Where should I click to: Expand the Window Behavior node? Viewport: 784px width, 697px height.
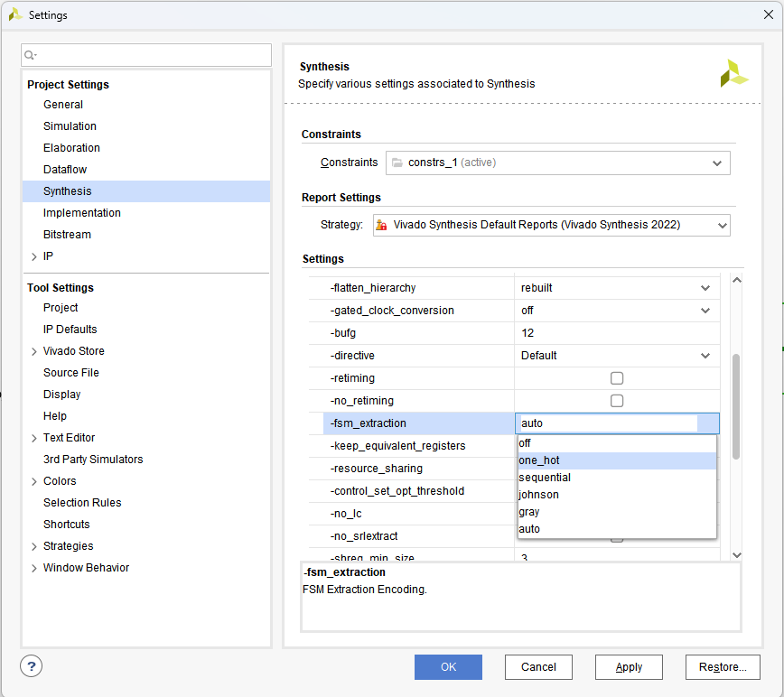[x=34, y=568]
